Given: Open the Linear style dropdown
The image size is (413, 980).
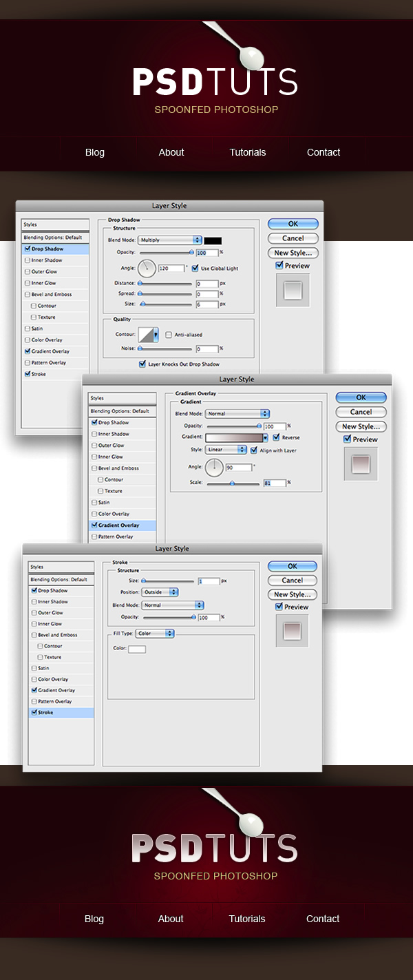Looking at the screenshot, I should (226, 450).
